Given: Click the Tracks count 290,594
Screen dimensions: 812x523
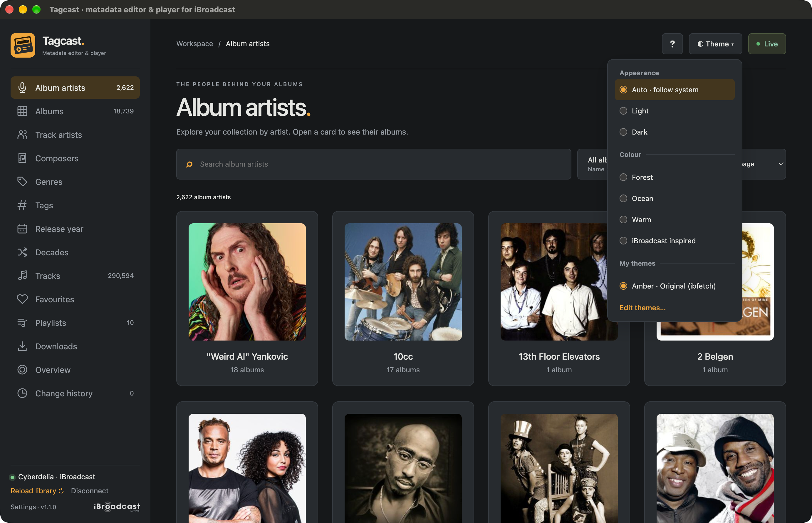Looking at the screenshot, I should pos(121,275).
